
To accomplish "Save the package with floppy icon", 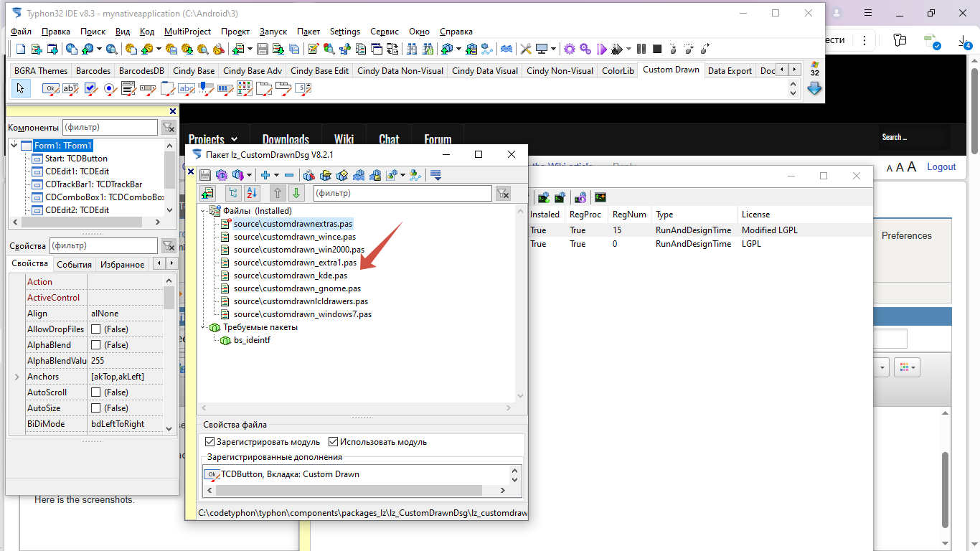I will pyautogui.click(x=205, y=175).
